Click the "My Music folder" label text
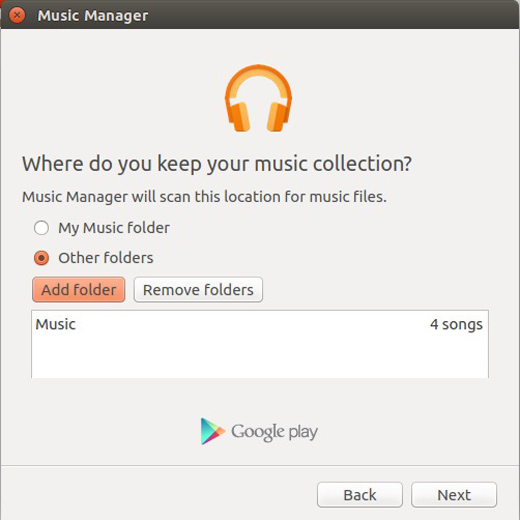This screenshot has height=520, width=520. coord(114,228)
